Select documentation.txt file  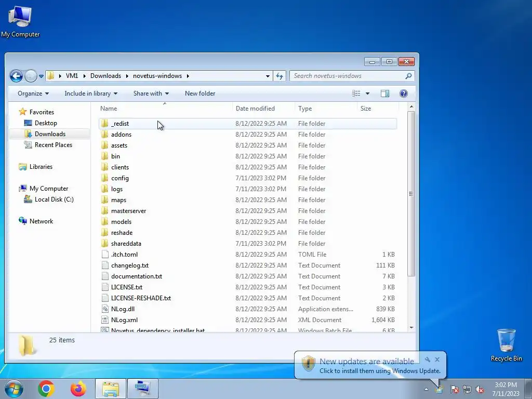point(248,276)
